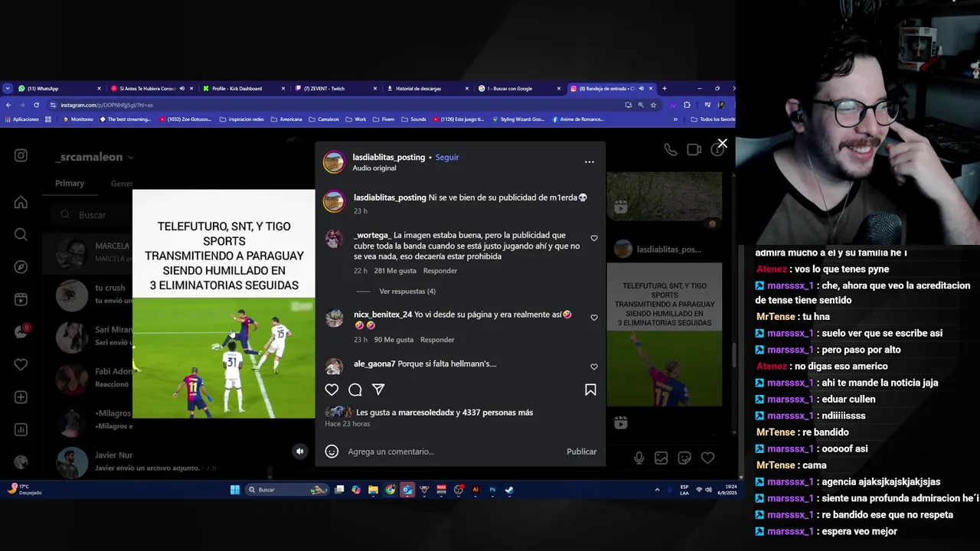980x551 pixels.
Task: Open a new browser tab
Action: pos(664,88)
